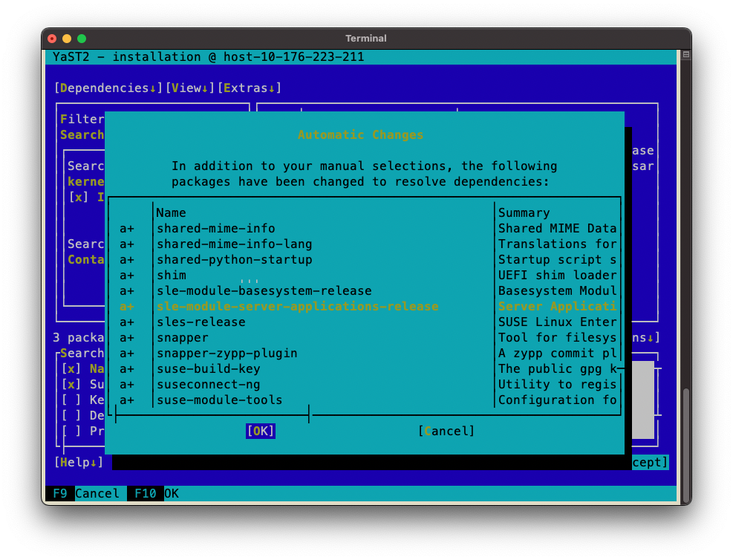The width and height of the screenshot is (733, 560).
Task: Click the a+ status icon for shim
Action: click(x=127, y=276)
